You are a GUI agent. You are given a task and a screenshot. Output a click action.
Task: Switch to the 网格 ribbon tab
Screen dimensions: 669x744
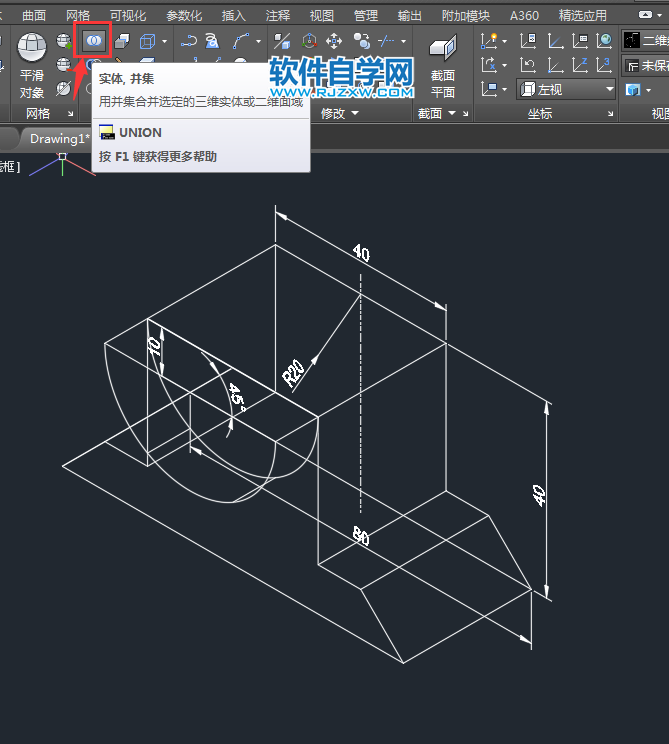(78, 16)
